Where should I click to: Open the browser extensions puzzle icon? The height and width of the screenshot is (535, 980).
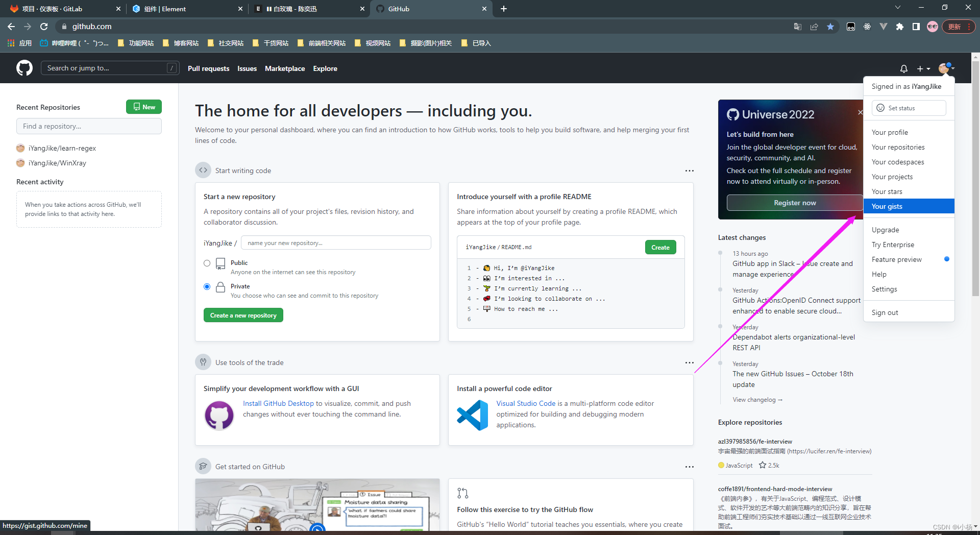[899, 27]
